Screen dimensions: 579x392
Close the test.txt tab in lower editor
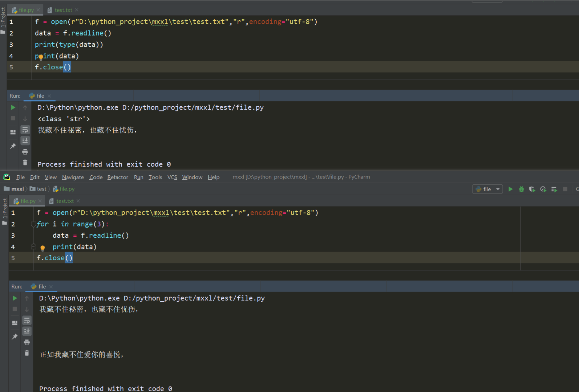tap(78, 201)
